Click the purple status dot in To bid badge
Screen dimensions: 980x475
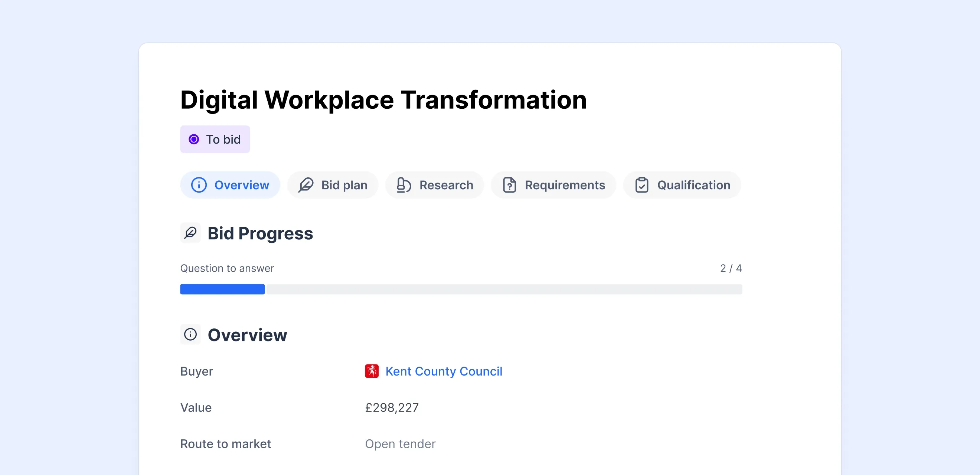194,139
